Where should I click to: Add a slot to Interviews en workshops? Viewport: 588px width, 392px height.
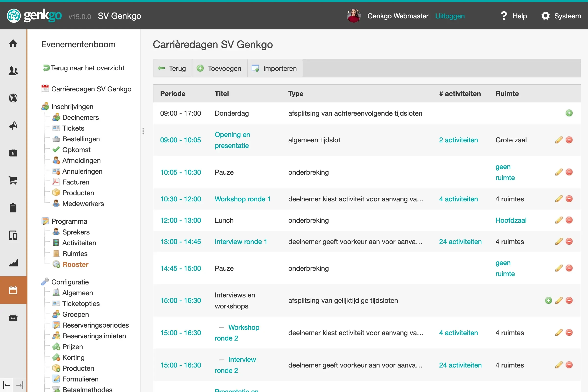(548, 301)
